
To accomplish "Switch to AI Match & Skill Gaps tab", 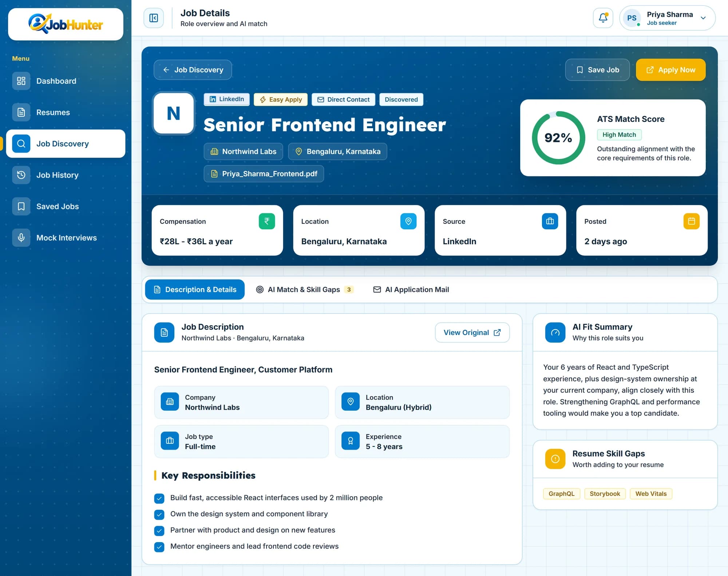I will [x=305, y=289].
